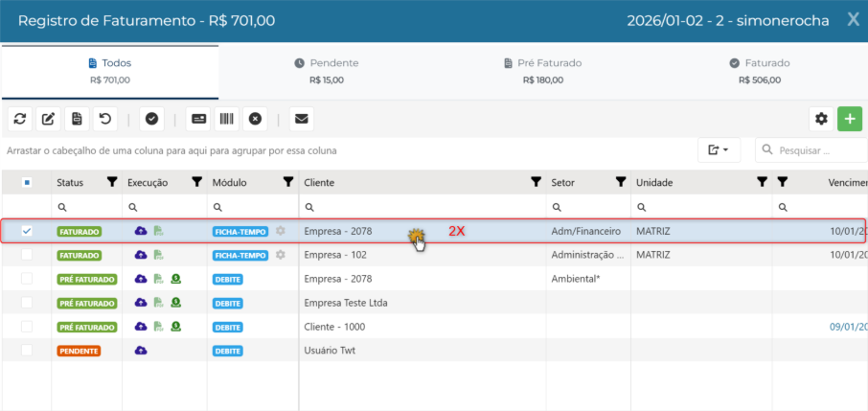This screenshot has height=411, width=868.
Task: Sort by the Cliente column header
Action: [x=319, y=182]
